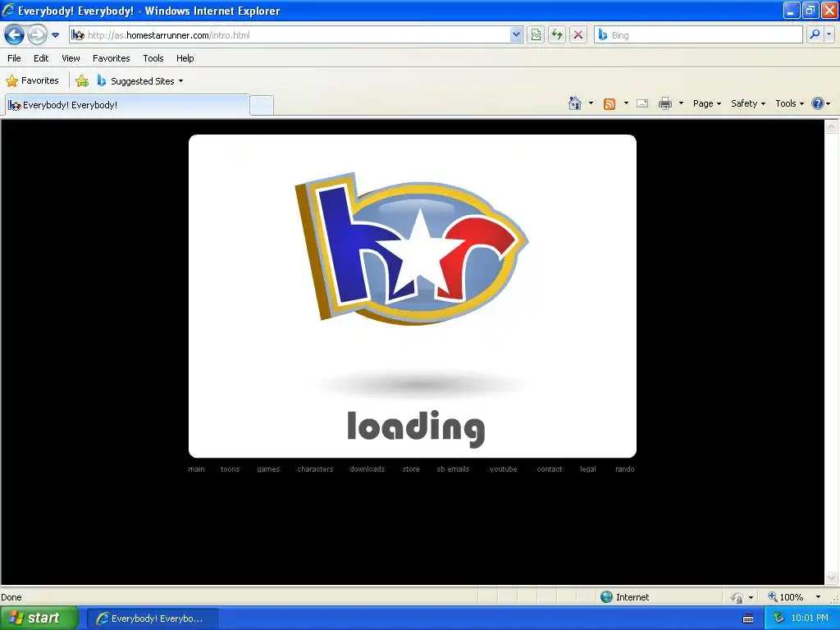Click the homestarrunner hr logo
This screenshot has width=840, height=630.
(x=412, y=249)
